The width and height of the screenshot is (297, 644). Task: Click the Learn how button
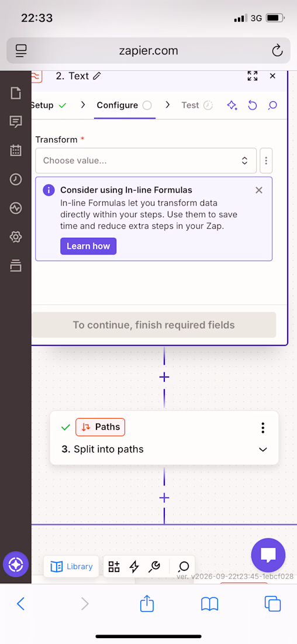pyautogui.click(x=88, y=246)
